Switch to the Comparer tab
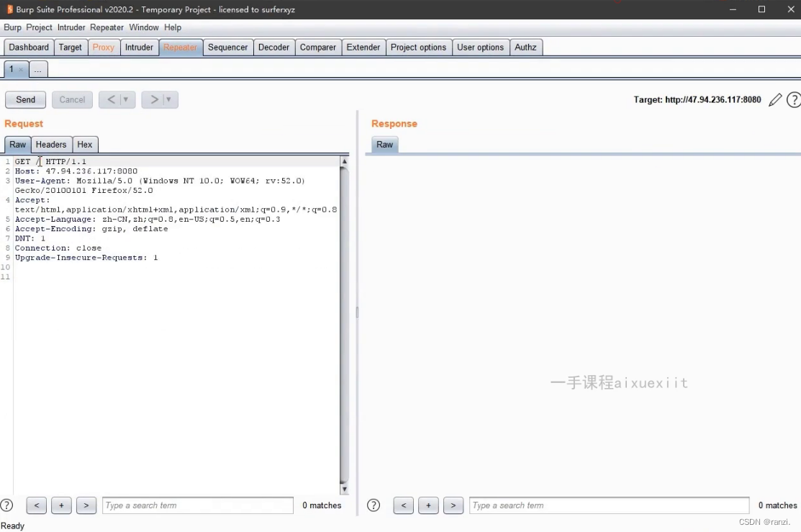 point(318,48)
